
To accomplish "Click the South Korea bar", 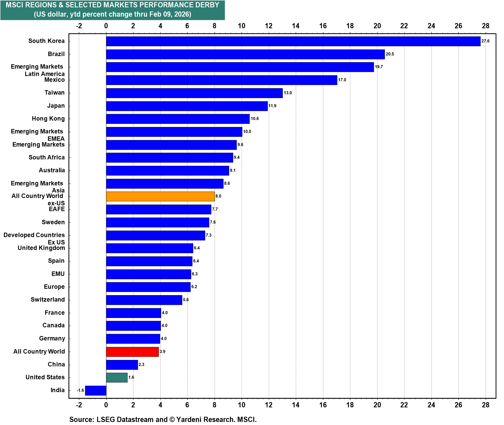I will click(x=293, y=41).
